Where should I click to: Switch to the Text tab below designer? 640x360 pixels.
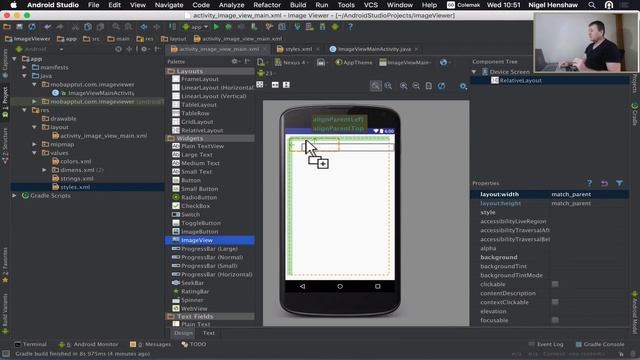[209, 333]
